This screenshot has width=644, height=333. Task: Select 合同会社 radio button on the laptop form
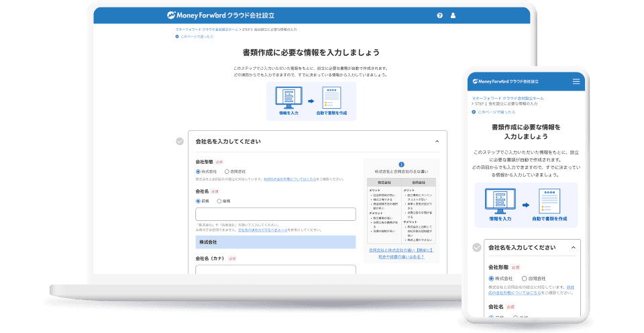click(227, 171)
